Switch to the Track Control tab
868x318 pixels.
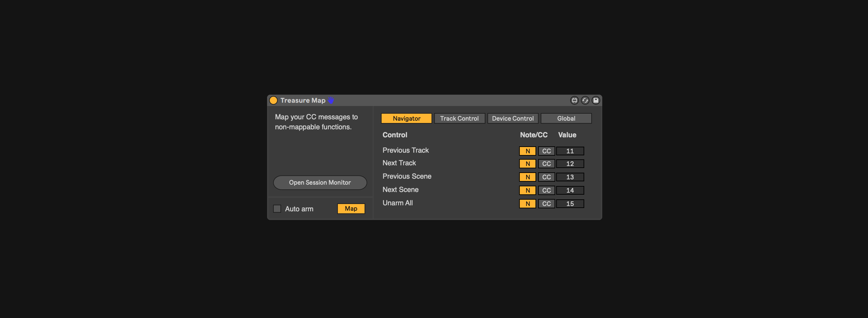tap(459, 118)
